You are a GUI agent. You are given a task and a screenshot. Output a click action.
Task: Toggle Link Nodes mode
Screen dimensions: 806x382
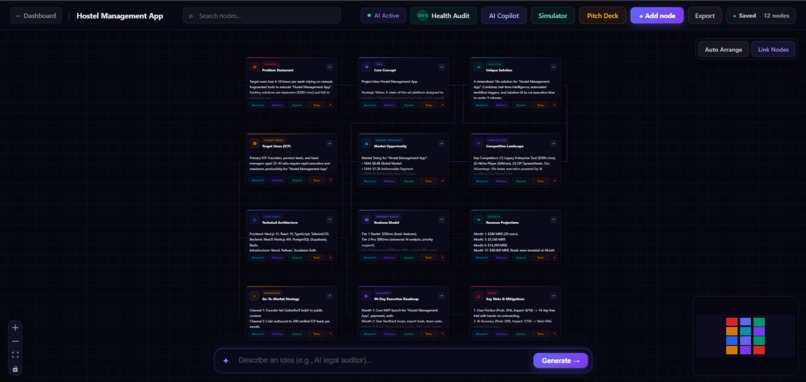[773, 49]
